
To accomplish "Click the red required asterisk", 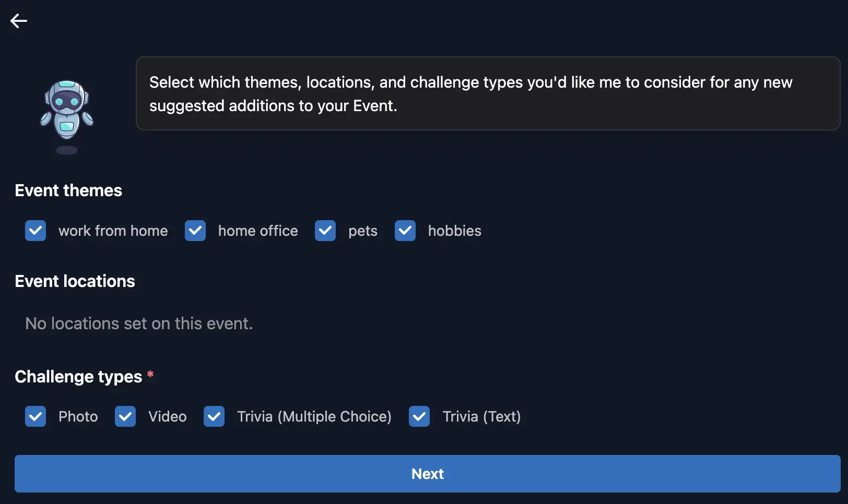I will [150, 374].
